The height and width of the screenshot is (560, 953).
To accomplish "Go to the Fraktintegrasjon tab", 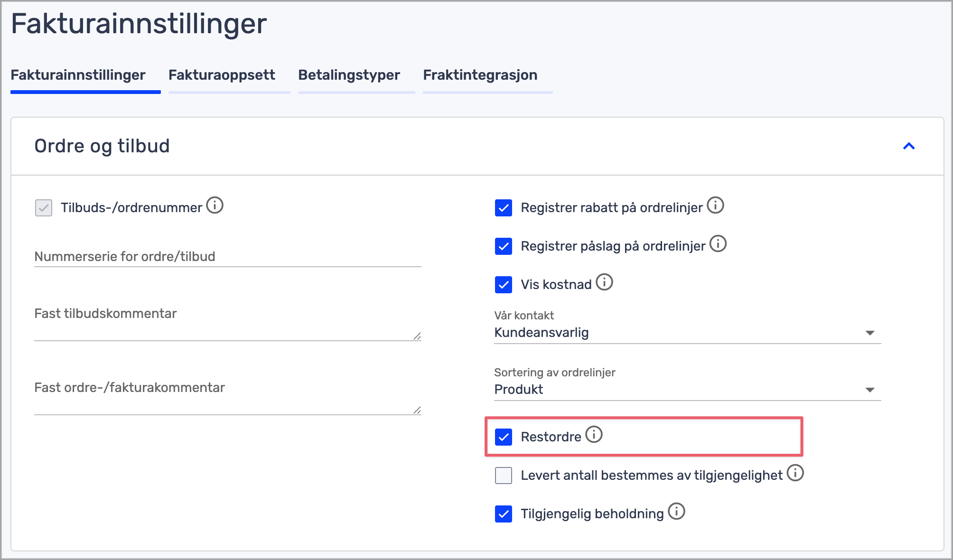I will 480,75.
